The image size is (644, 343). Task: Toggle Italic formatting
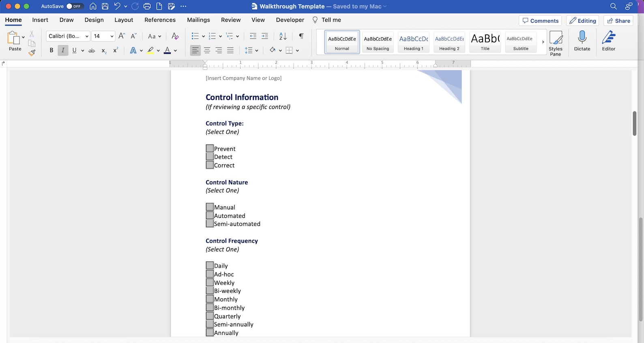click(63, 51)
